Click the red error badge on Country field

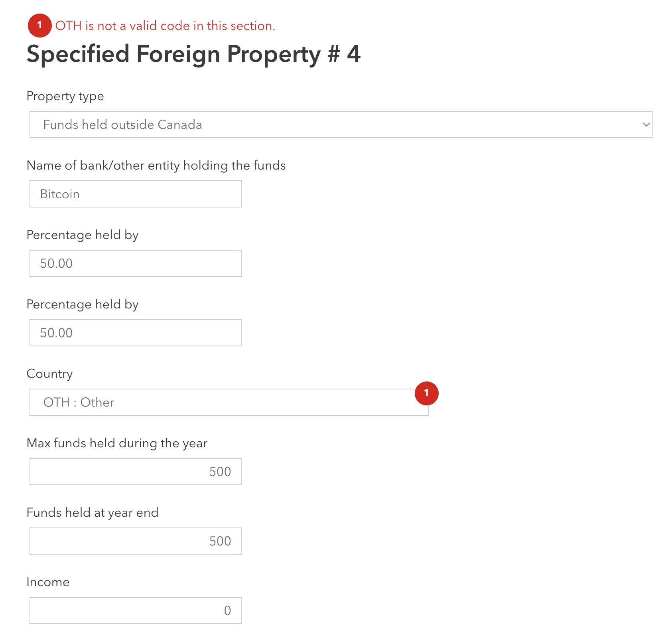pyautogui.click(x=426, y=393)
